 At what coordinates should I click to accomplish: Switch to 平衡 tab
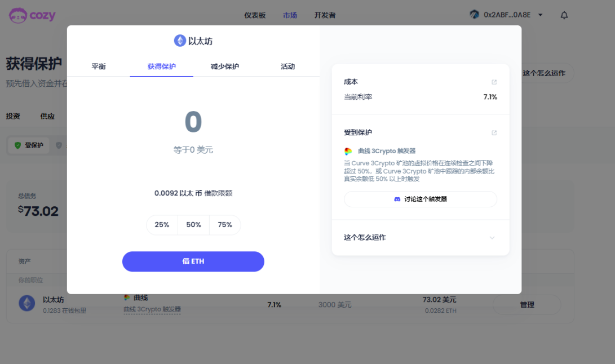coord(99,66)
